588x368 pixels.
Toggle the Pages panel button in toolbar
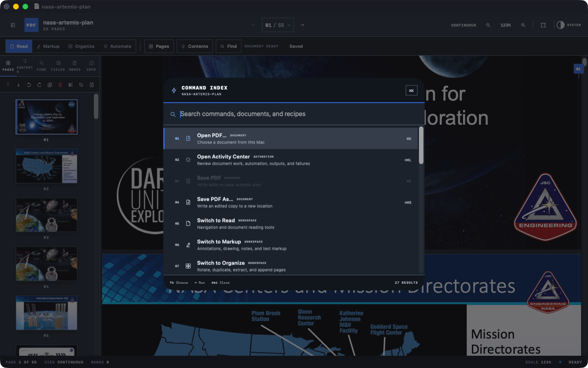[x=159, y=46]
